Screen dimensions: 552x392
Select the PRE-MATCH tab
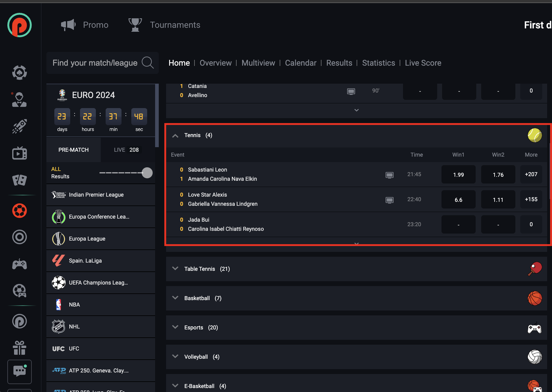74,150
